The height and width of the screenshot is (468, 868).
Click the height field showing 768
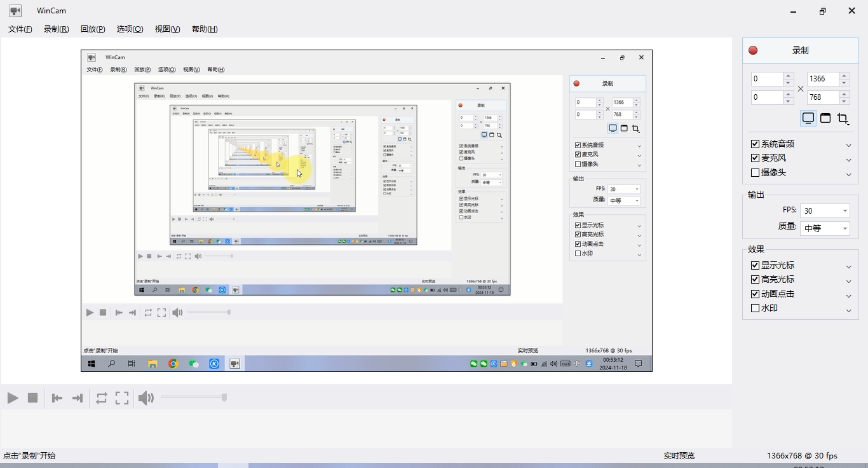click(x=823, y=97)
